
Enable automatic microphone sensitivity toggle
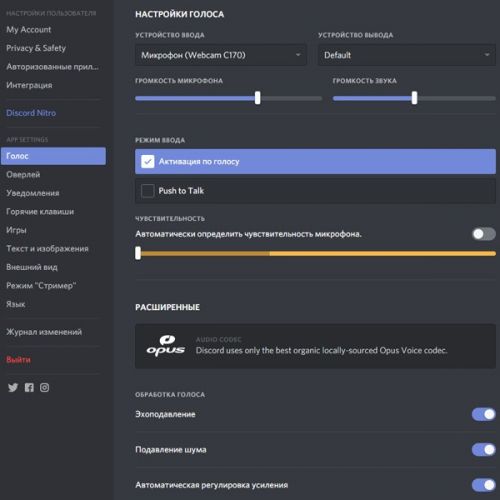(x=484, y=234)
